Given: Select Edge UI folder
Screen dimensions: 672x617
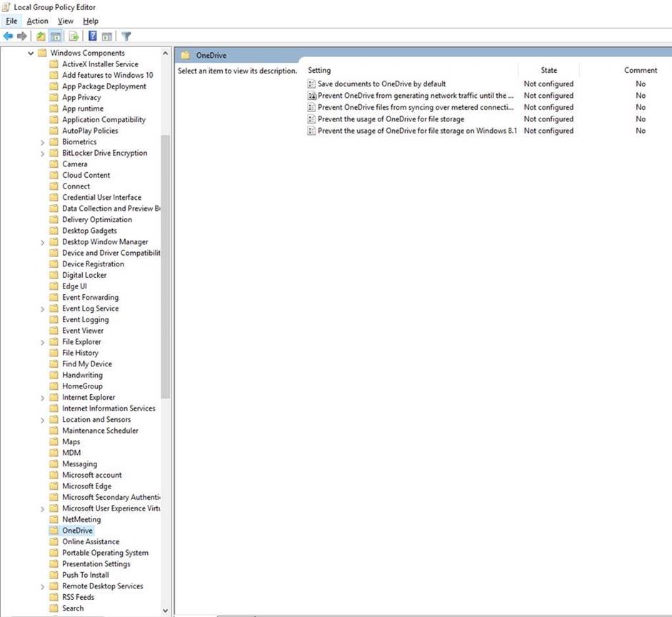Looking at the screenshot, I should point(74,286).
